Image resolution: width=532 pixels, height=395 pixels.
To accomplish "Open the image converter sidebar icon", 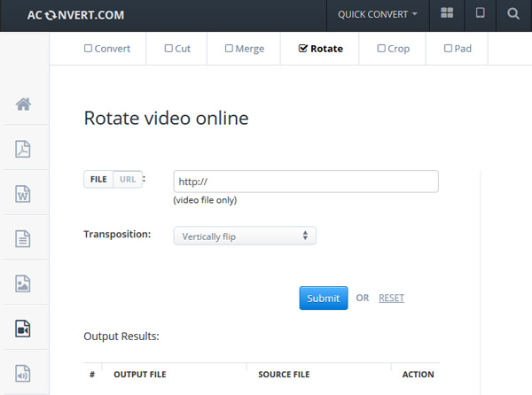I will pos(23,284).
